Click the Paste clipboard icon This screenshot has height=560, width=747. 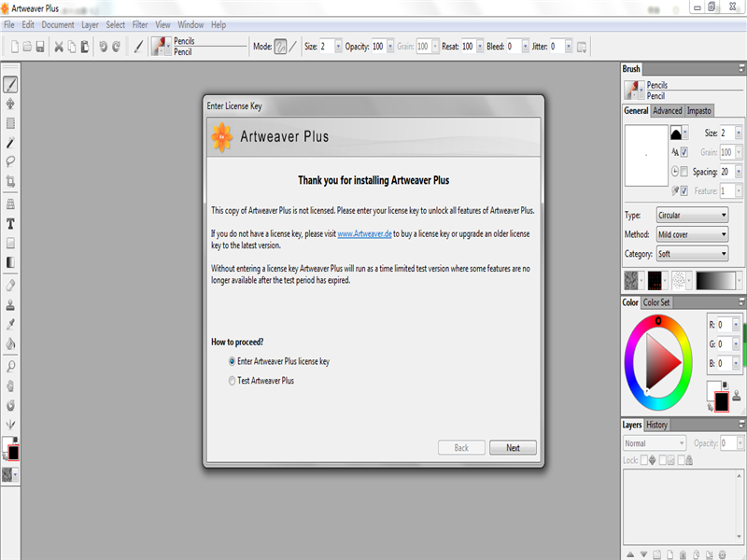pos(84,46)
